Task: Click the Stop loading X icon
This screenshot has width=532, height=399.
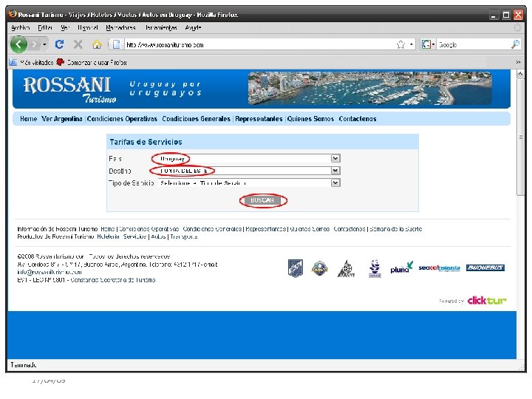Action: (x=78, y=44)
